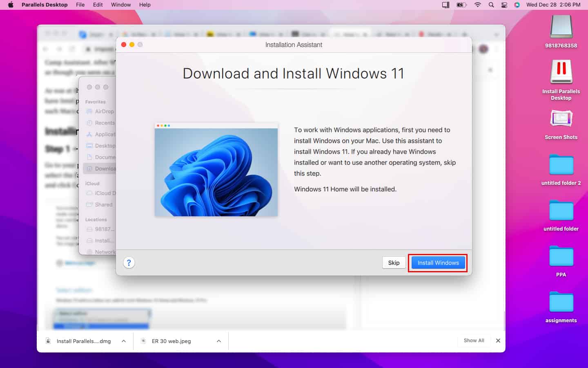This screenshot has height=368, width=588.
Task: Open the Edit menu
Action: [98, 4]
